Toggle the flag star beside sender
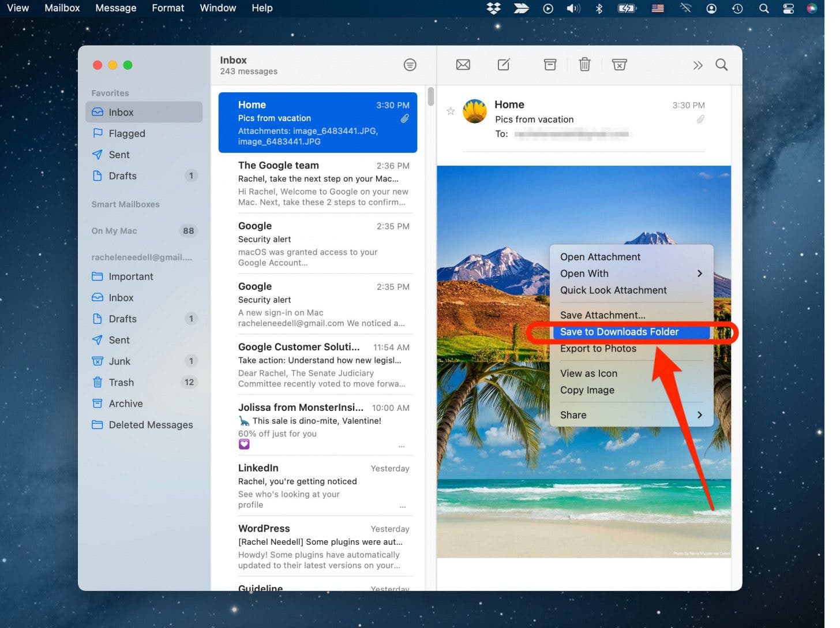The height and width of the screenshot is (628, 840). (x=451, y=111)
